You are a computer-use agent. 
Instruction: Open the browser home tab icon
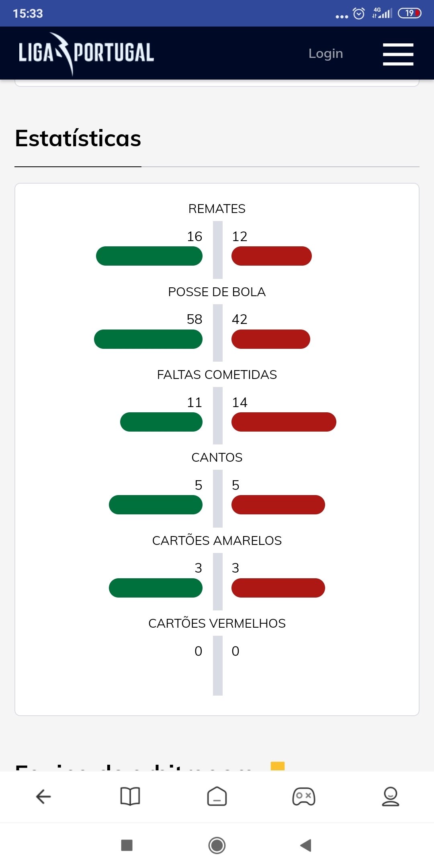[x=217, y=796]
